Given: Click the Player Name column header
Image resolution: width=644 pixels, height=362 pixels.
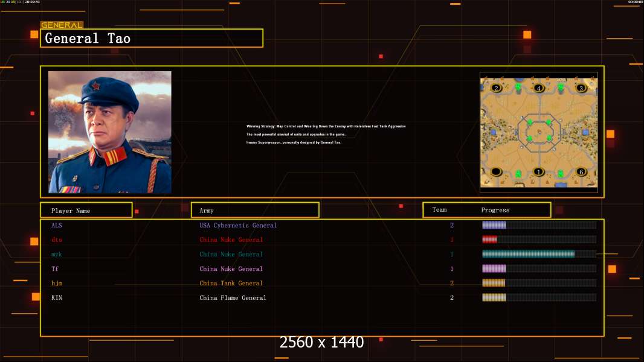Looking at the screenshot, I should [x=86, y=211].
